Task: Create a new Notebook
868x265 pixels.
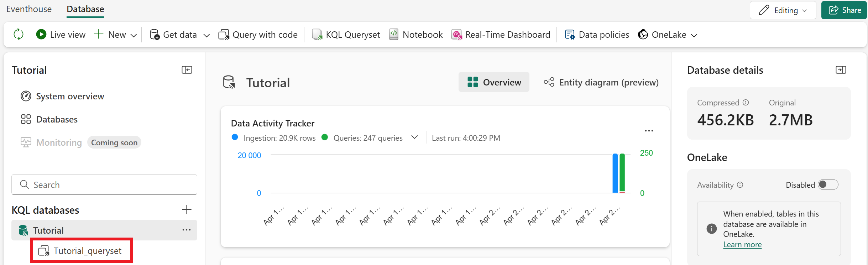Action: click(x=416, y=35)
